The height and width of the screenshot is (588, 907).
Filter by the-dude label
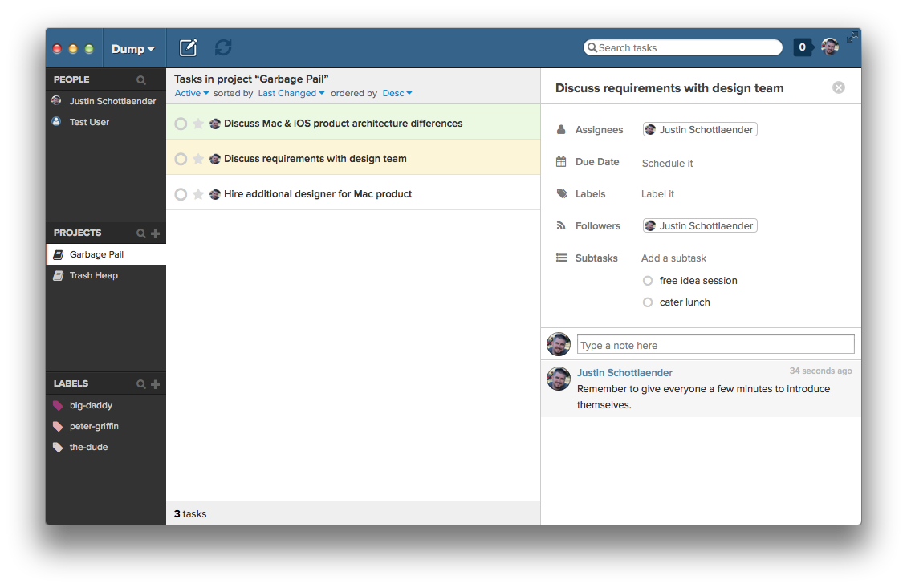[106, 447]
